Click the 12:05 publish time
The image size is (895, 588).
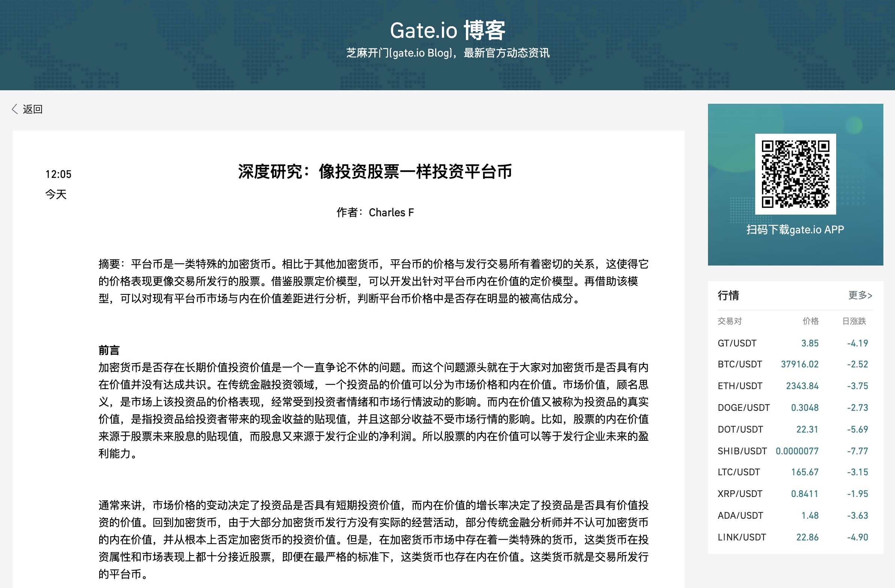(x=58, y=174)
